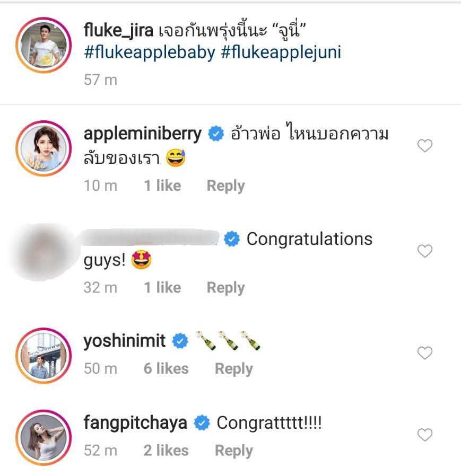Go to the fluke_jira username
The width and height of the screenshot is (461, 476).
119,31
